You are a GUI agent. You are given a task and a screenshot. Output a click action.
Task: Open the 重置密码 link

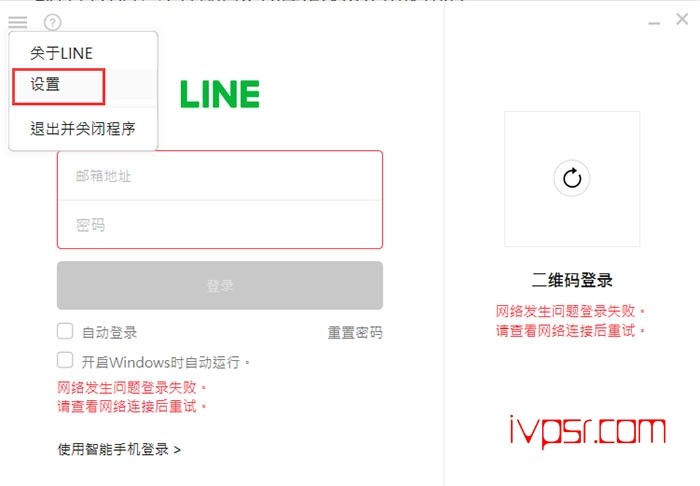point(355,332)
